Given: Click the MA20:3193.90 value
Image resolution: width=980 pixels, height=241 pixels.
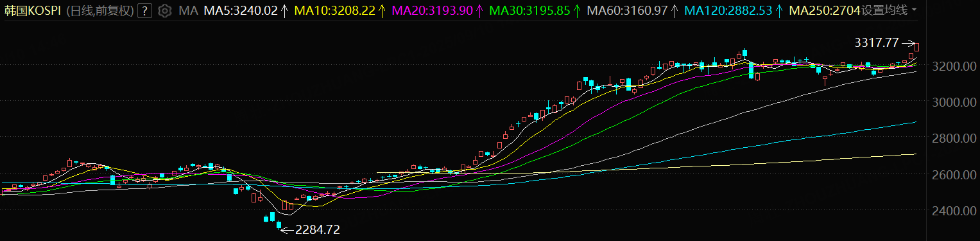Looking at the screenshot, I should pyautogui.click(x=432, y=10).
